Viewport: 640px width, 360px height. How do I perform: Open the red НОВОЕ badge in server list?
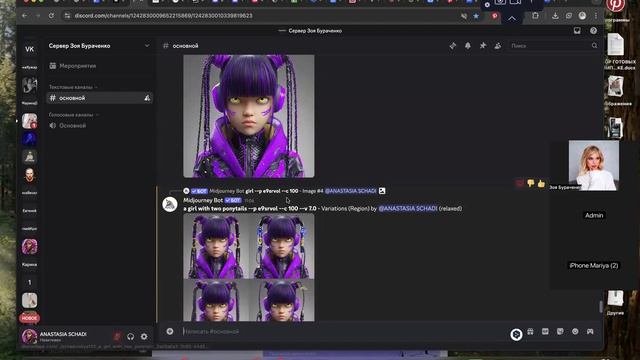click(29, 318)
